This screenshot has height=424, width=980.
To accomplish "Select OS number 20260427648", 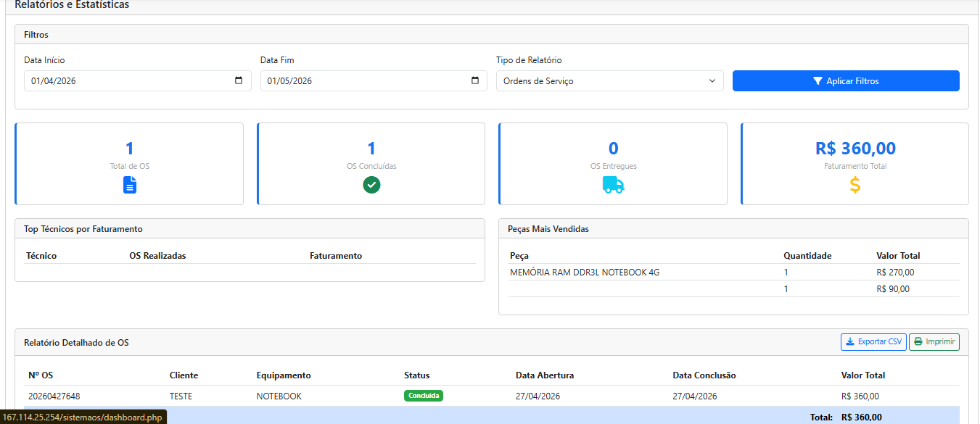I will tap(54, 396).
